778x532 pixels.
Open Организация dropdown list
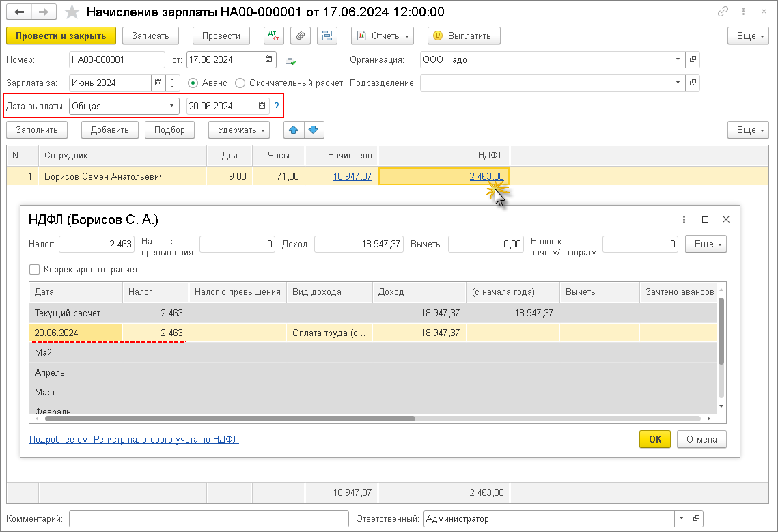pos(677,59)
